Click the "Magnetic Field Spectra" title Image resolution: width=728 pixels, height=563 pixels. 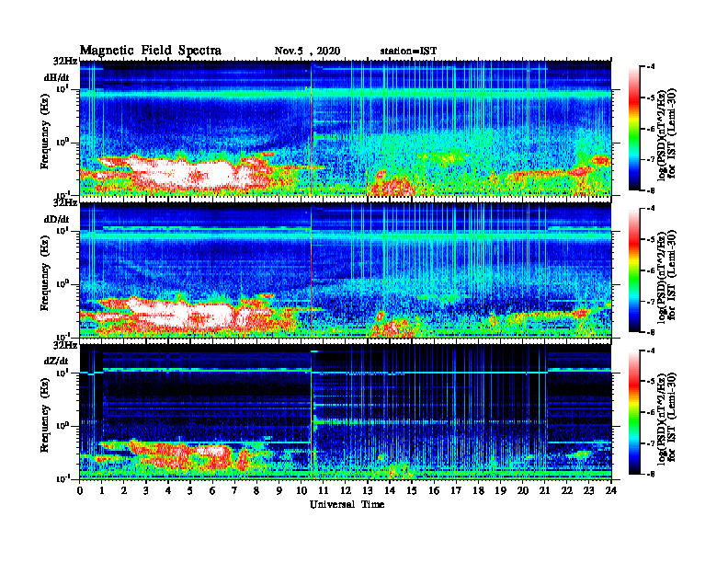(151, 51)
